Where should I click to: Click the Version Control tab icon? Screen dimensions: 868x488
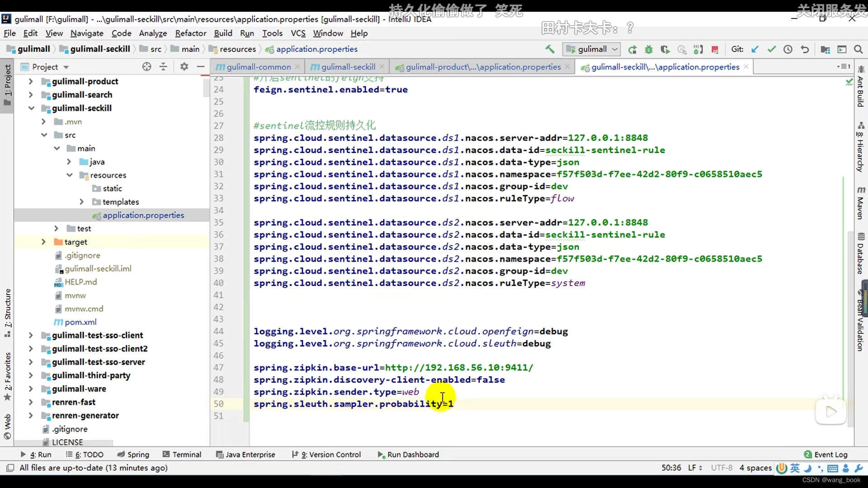(x=295, y=455)
